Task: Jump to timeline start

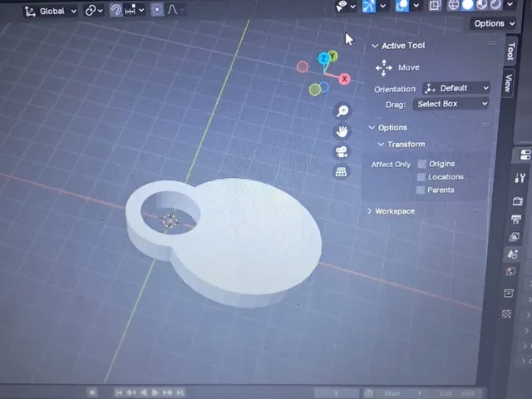Action: point(119,392)
